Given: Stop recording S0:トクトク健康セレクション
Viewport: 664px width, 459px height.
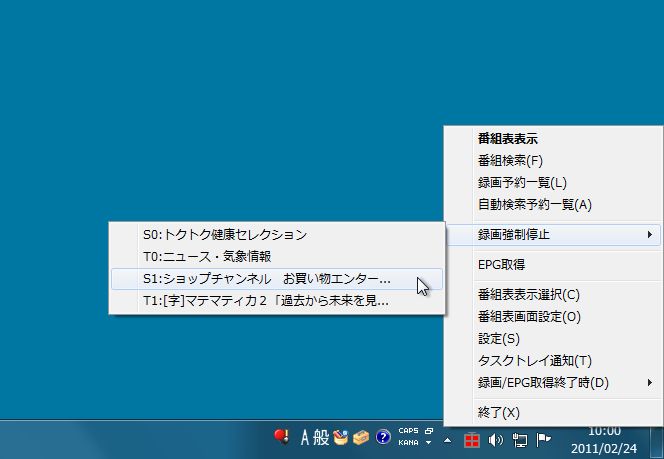Looking at the screenshot, I should click(277, 235).
